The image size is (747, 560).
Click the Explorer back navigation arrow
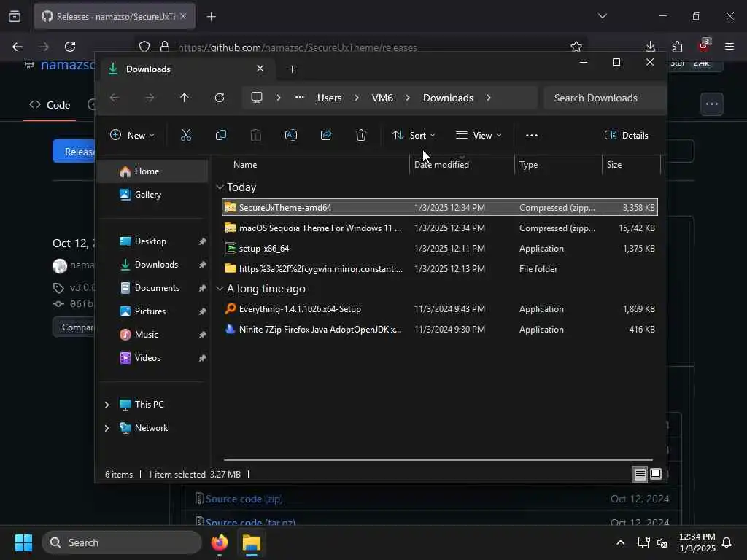click(115, 98)
